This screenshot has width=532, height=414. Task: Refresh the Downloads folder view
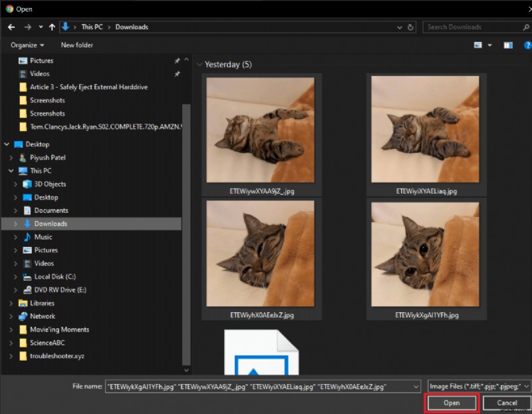tap(409, 27)
